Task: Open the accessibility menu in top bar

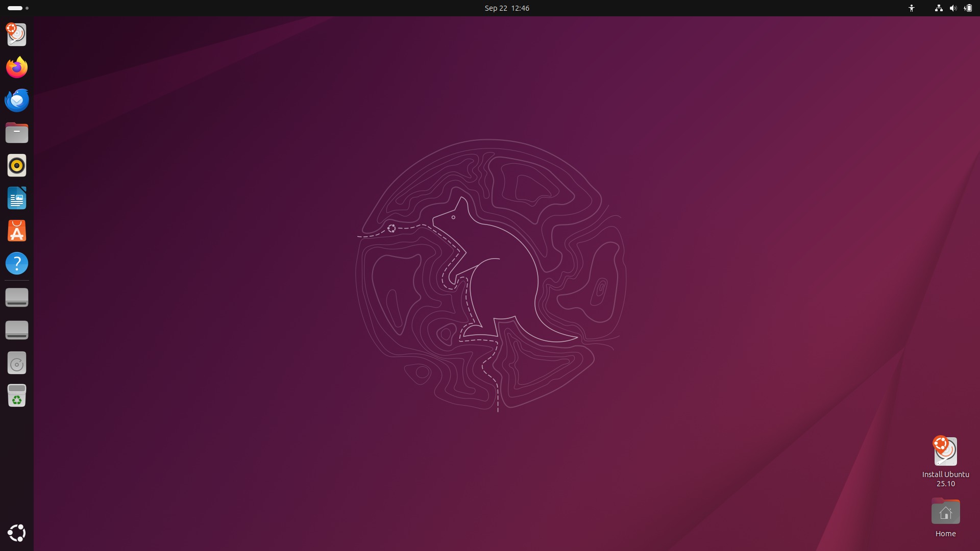Action: (x=911, y=8)
